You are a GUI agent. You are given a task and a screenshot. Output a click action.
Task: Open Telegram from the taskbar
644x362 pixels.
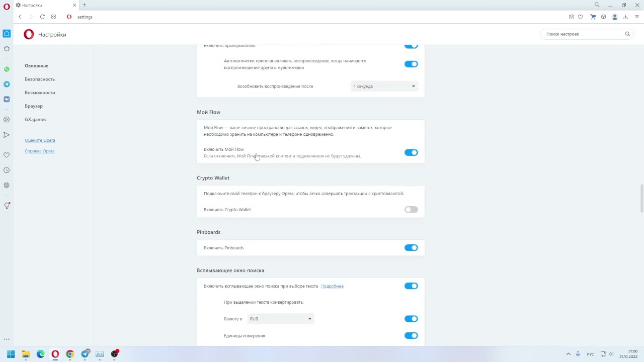point(85,354)
